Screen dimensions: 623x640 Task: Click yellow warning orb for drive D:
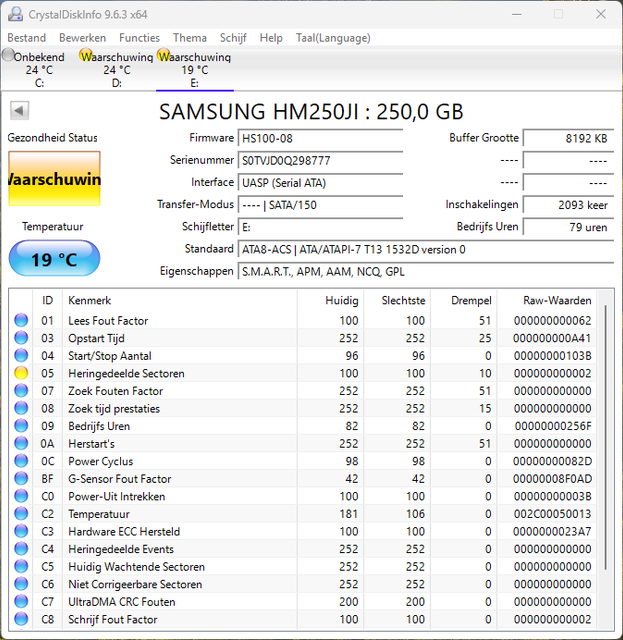pos(86,55)
